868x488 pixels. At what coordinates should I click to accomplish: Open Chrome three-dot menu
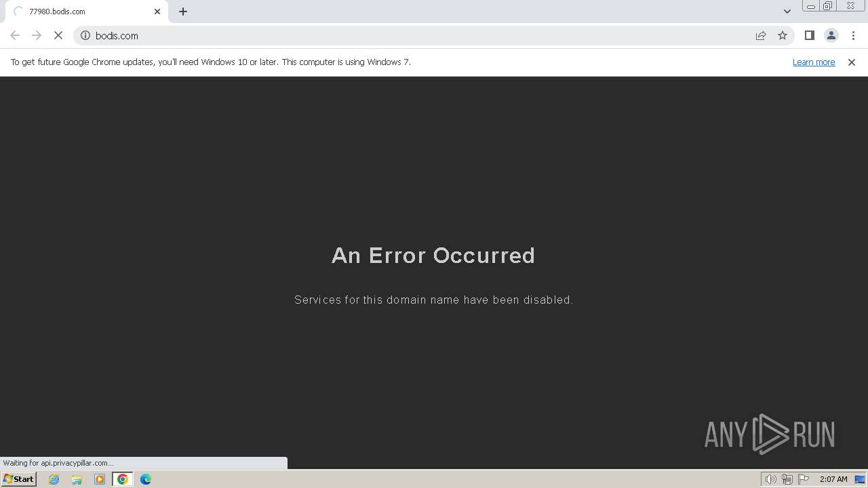click(853, 35)
